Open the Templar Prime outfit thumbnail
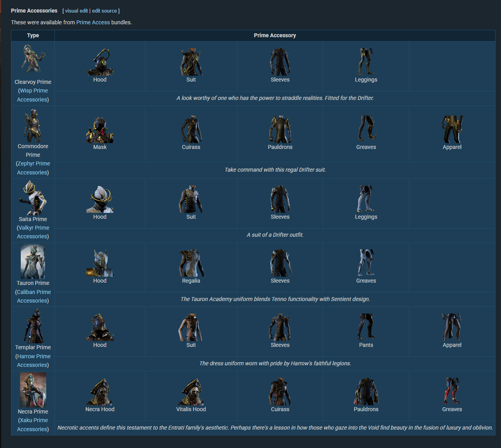Image resolution: width=501 pixels, height=448 pixels. 33,326
